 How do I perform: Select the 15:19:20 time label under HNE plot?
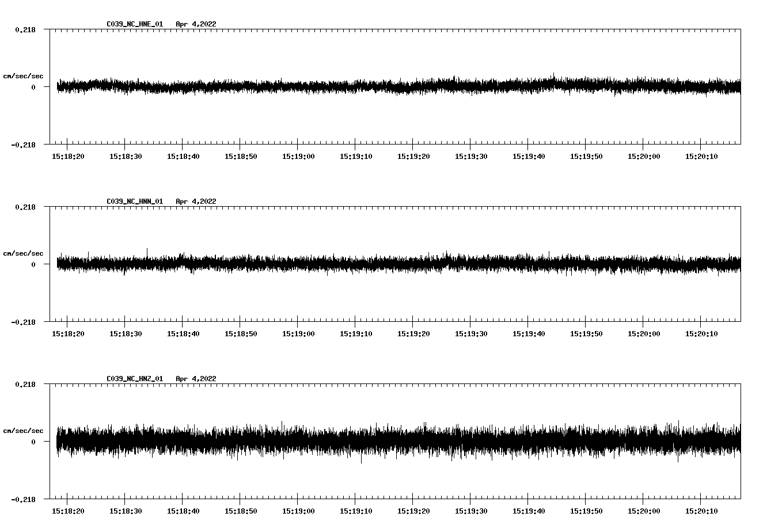[x=413, y=157]
